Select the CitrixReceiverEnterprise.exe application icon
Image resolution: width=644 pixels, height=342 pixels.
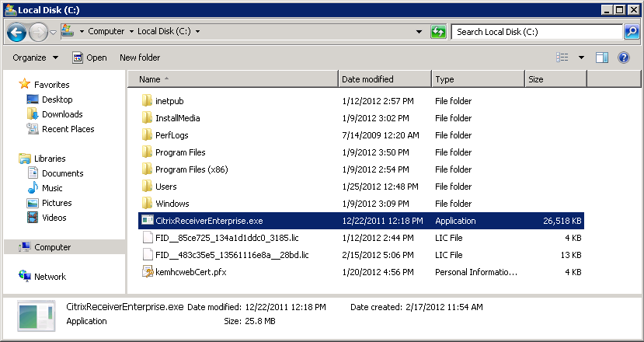click(x=147, y=221)
